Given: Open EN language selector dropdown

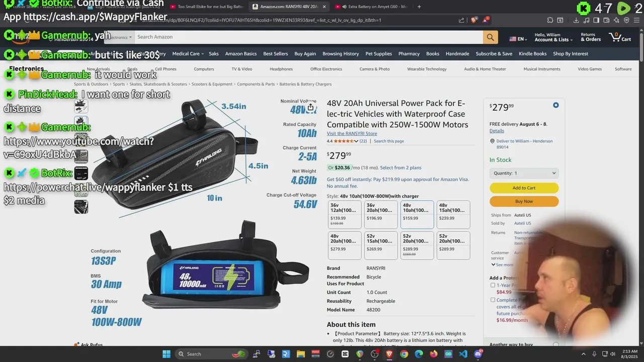Looking at the screenshot, I should click(518, 39).
